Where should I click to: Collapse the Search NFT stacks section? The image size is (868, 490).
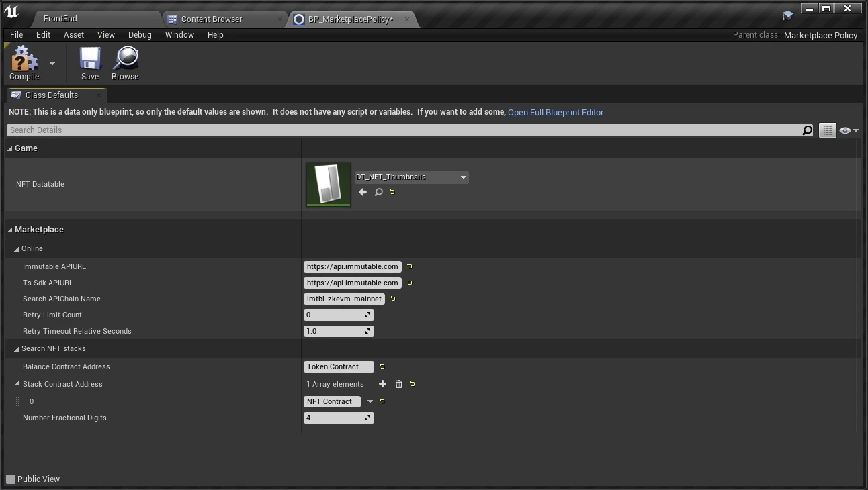17,349
